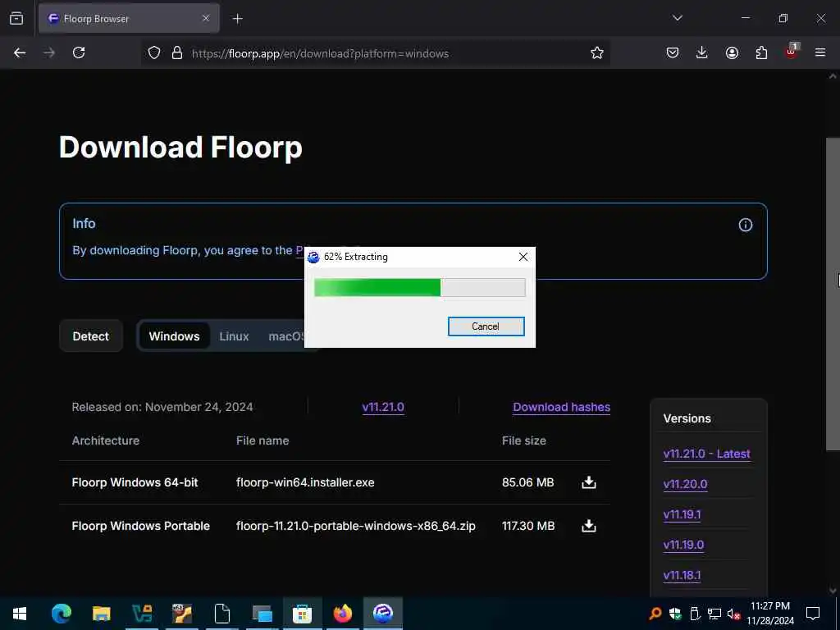
Task: Open the Extensions puzzle icon
Action: pos(761,52)
